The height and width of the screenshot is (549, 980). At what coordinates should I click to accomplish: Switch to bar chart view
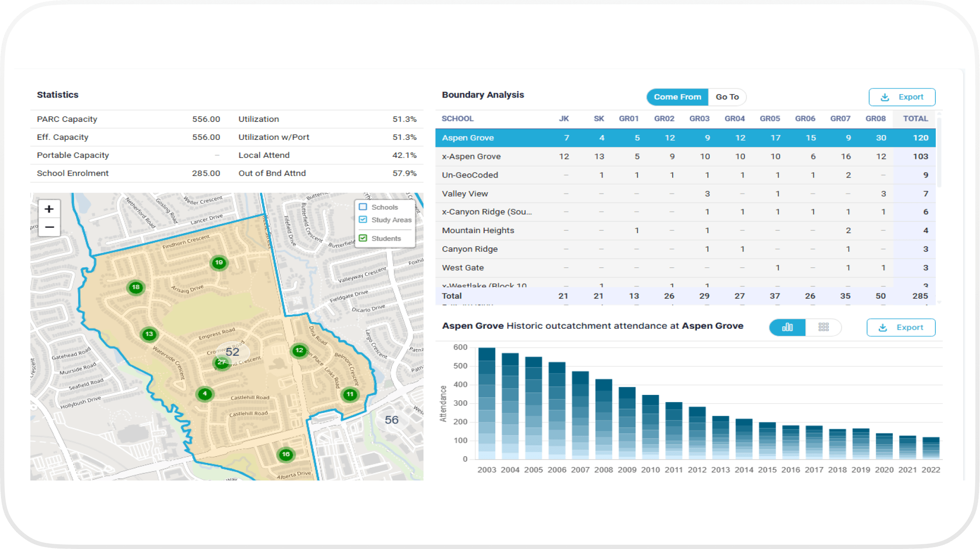[787, 327]
